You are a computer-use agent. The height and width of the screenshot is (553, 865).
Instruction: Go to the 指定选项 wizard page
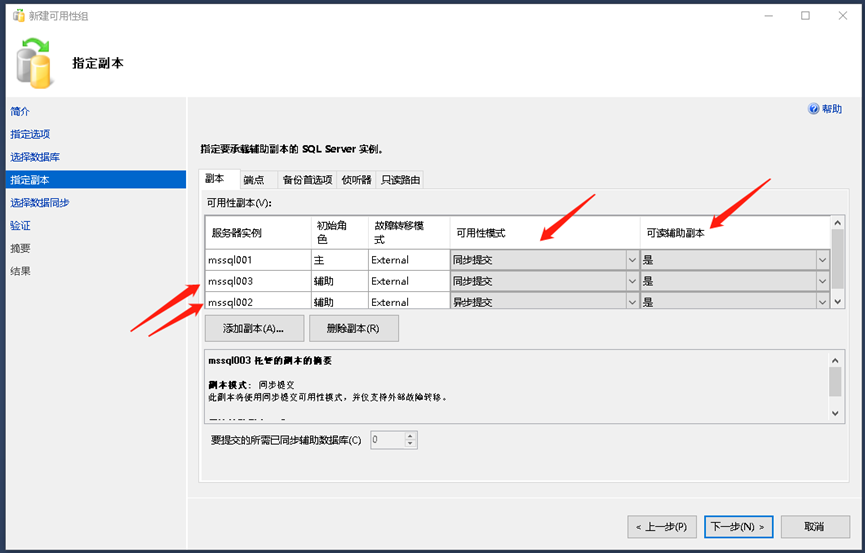click(30, 134)
